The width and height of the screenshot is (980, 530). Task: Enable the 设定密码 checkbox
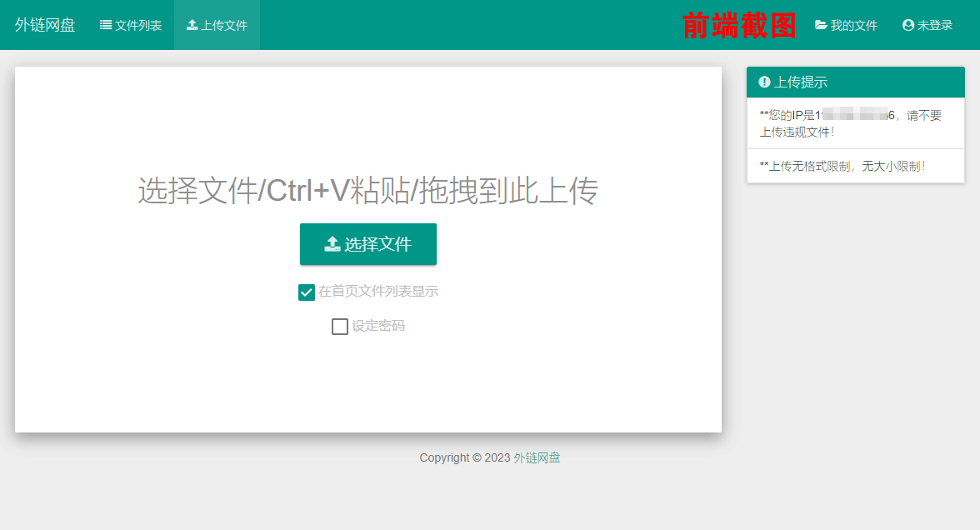click(339, 326)
